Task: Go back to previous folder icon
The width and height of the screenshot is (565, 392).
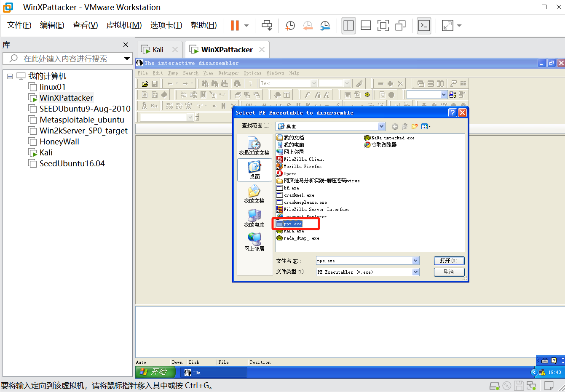Action: [395, 126]
